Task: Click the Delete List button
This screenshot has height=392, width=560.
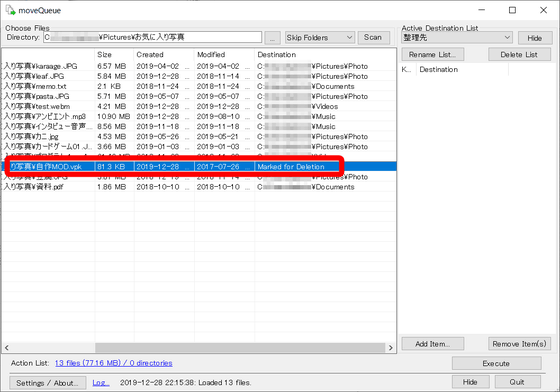Action: [519, 55]
